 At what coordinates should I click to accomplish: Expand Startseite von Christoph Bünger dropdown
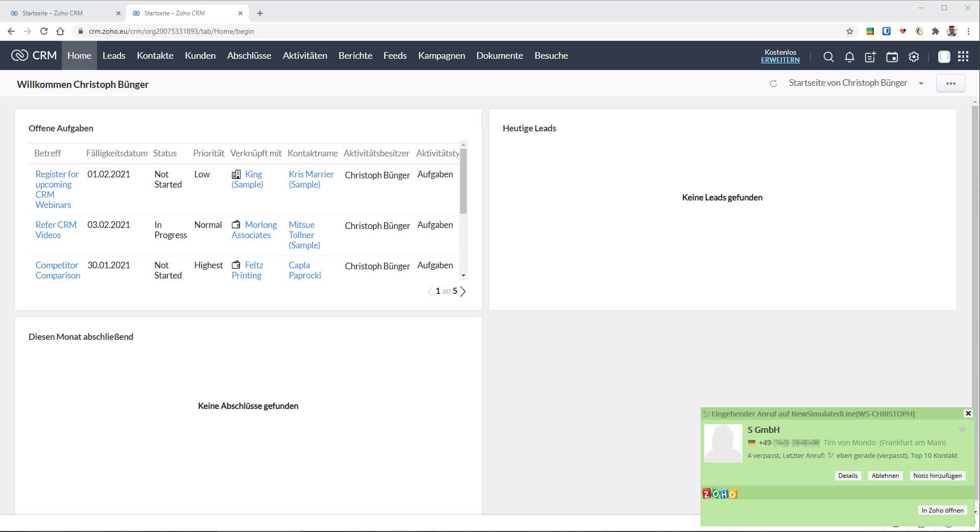pos(921,83)
